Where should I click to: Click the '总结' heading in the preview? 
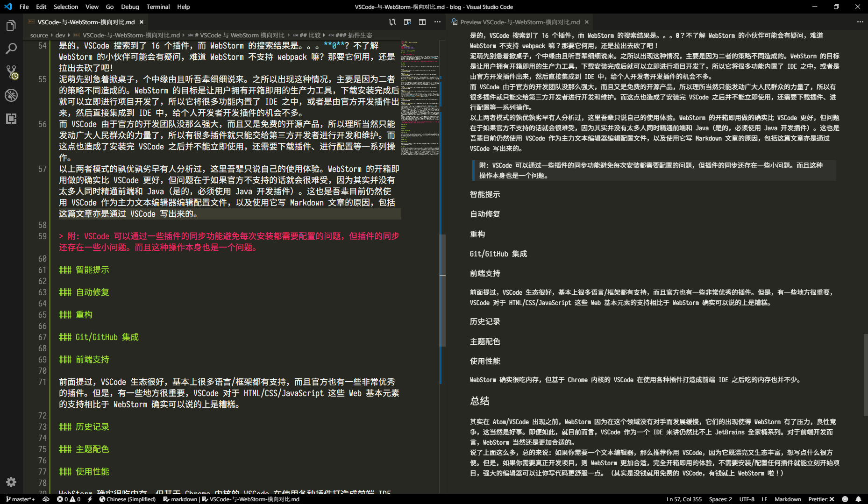point(480,401)
